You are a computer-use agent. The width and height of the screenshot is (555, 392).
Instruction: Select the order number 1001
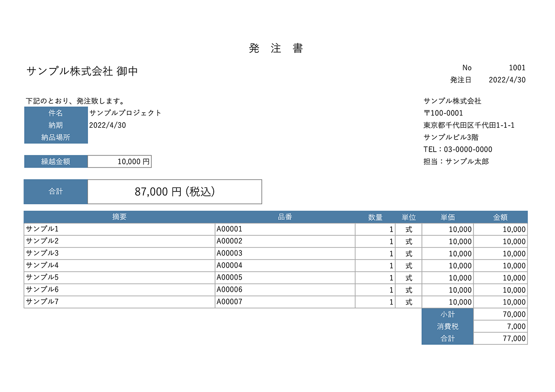pyautogui.click(x=517, y=68)
